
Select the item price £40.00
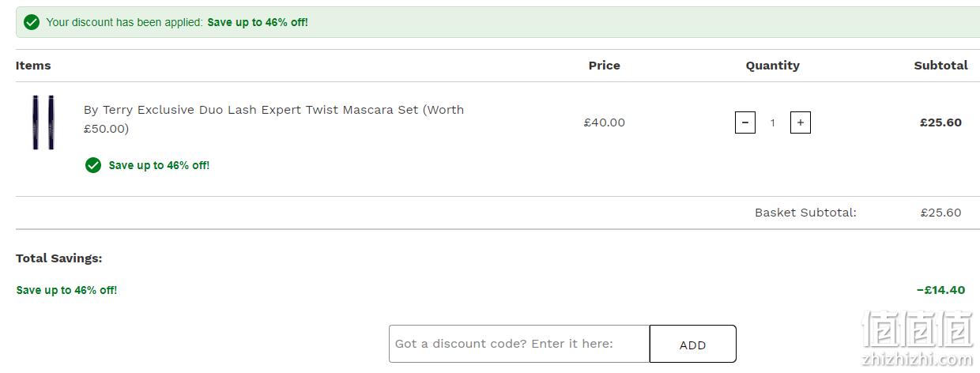[605, 122]
